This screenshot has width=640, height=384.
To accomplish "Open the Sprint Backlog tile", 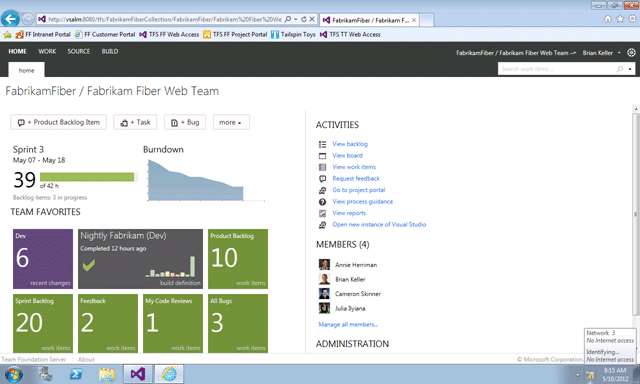I will (x=43, y=323).
